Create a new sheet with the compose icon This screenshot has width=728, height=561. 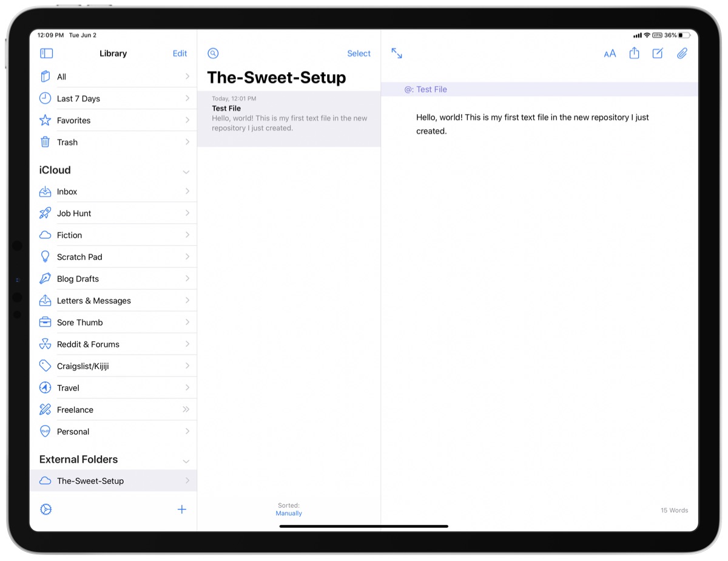[658, 53]
